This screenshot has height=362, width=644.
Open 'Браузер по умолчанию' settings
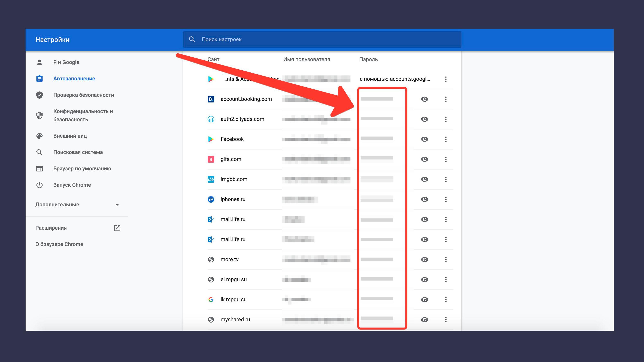click(x=82, y=169)
